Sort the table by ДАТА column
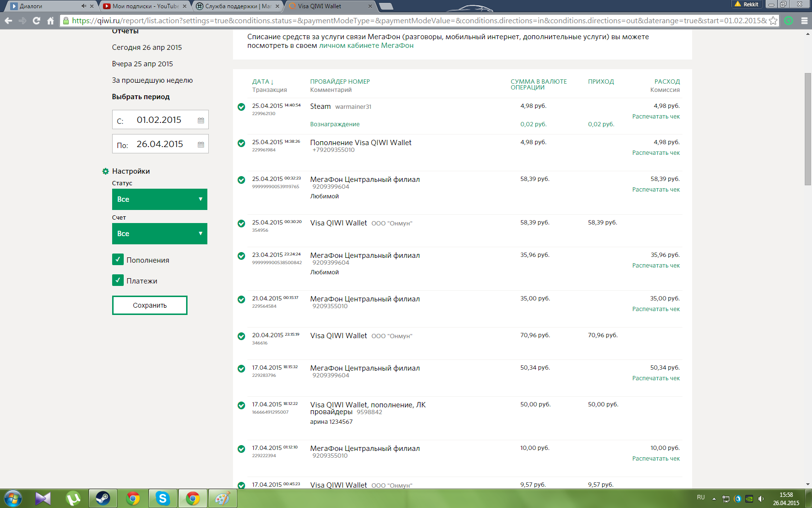Viewport: 812px width, 508px height. coord(262,82)
